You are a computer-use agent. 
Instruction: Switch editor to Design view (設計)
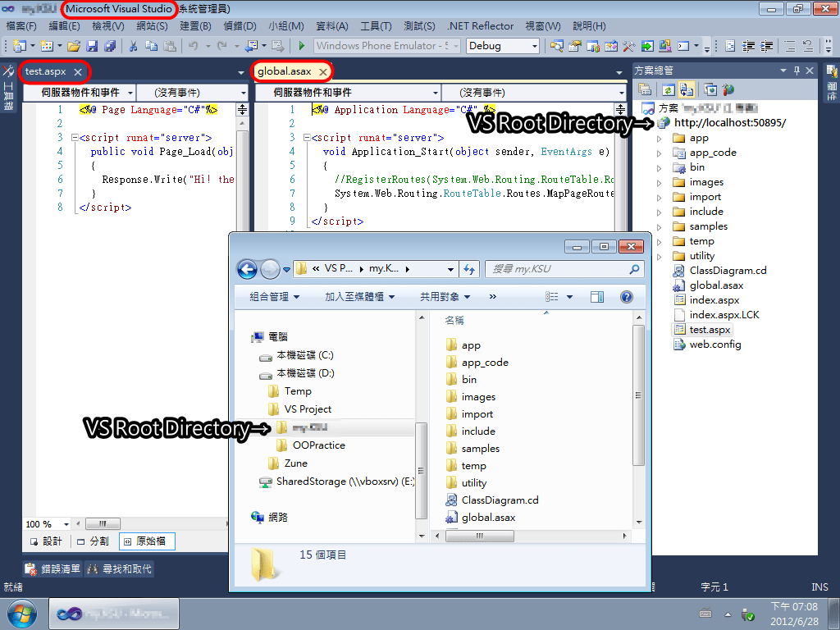click(x=46, y=541)
